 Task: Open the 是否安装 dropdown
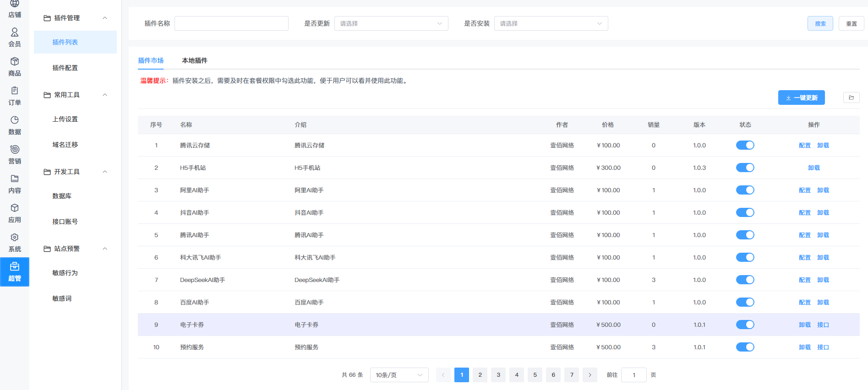(551, 23)
